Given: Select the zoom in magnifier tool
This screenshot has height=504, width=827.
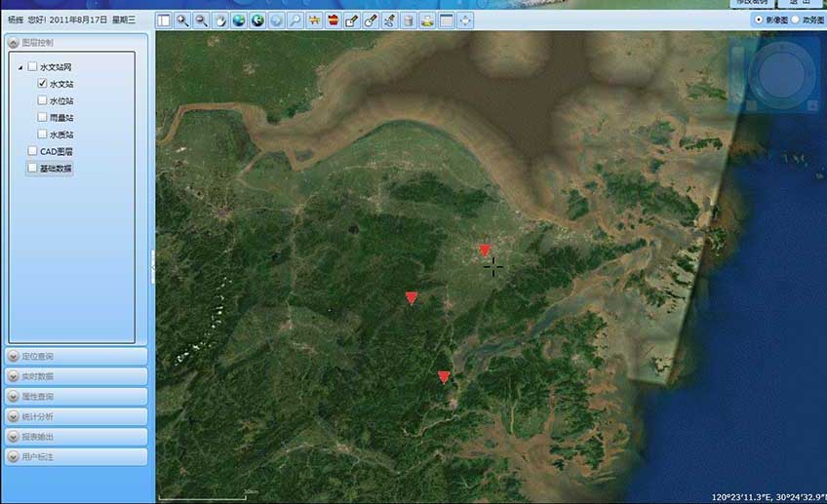Looking at the screenshot, I should point(182,20).
